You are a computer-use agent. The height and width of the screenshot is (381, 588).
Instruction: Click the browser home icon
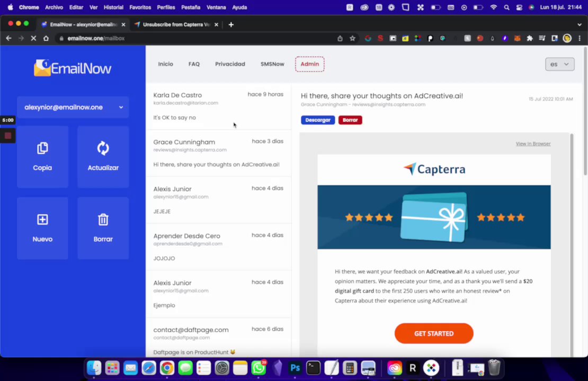pos(46,38)
